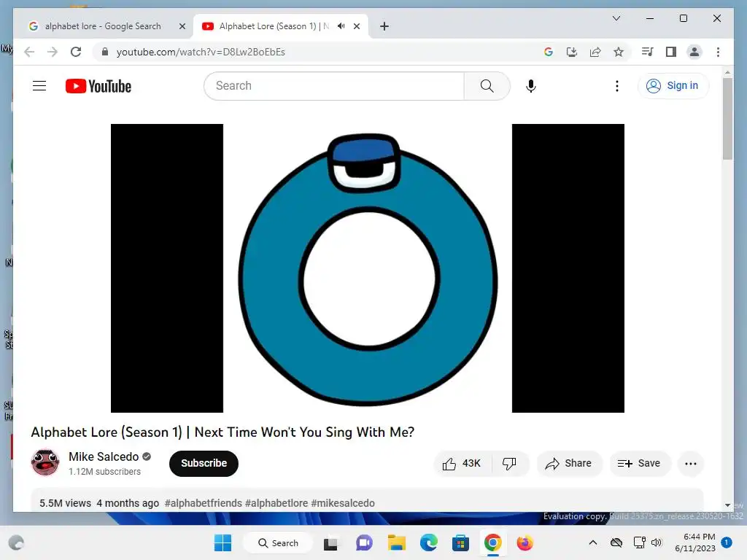Expand the tab search chevron
The image size is (747, 560).
point(616,18)
